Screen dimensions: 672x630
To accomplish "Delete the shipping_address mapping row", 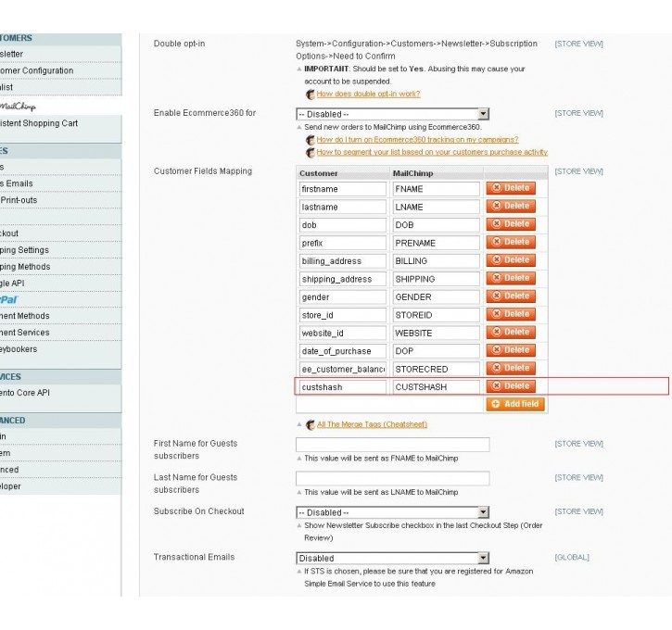I will point(511,278).
